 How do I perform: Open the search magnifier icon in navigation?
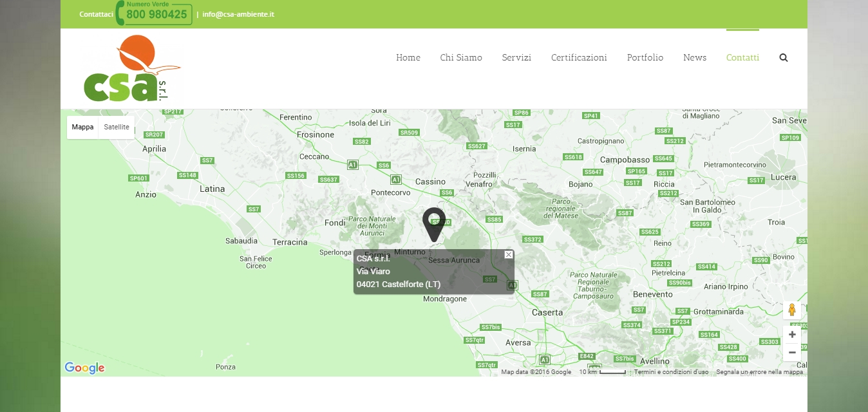coord(784,57)
